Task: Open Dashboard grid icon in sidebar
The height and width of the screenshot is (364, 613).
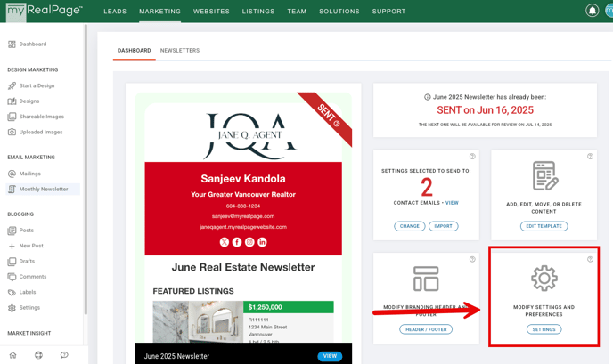Action: [x=12, y=44]
